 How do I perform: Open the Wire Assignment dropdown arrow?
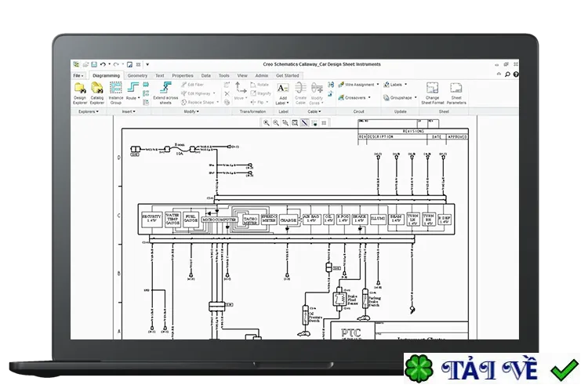(x=378, y=85)
